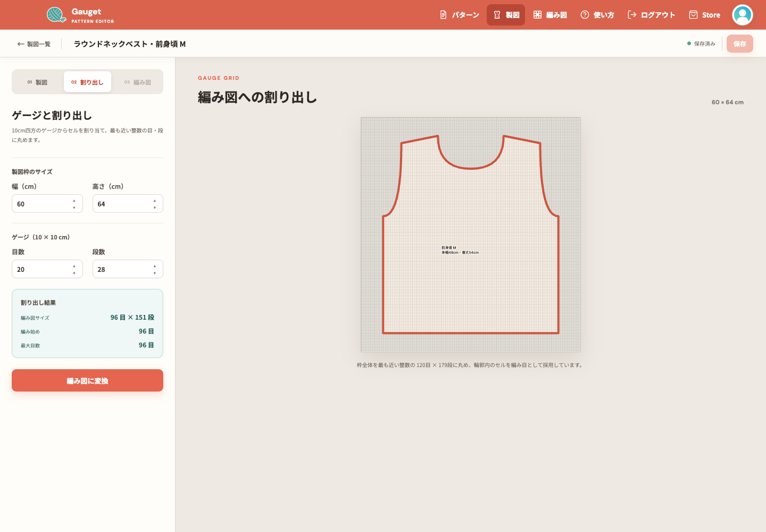The image size is (766, 532).
Task: Increase the 段数 row gauge
Action: coord(155,266)
